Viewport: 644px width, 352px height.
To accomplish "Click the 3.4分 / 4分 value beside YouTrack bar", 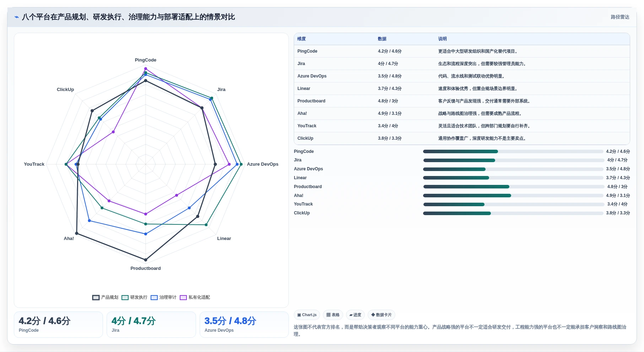I will (x=617, y=204).
